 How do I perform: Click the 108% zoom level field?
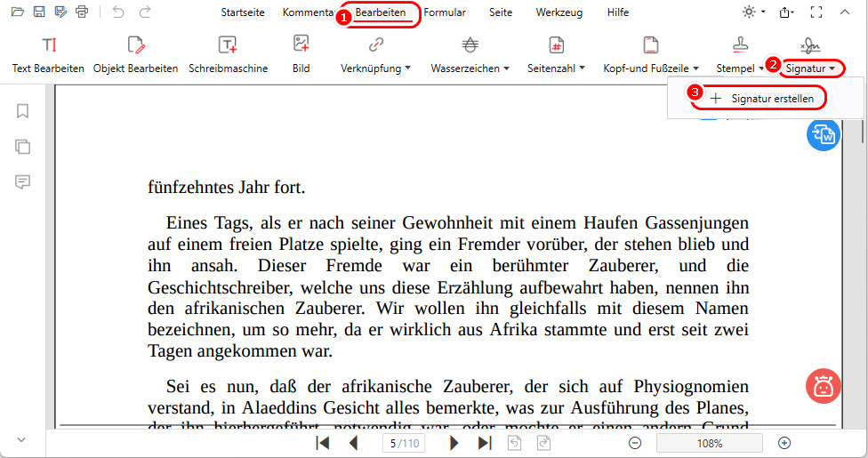pos(710,443)
